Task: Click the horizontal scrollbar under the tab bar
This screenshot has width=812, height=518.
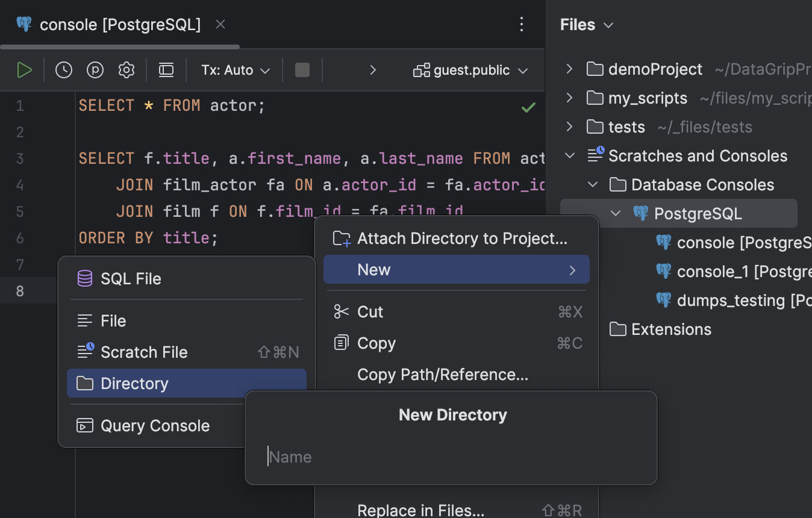Action: pyautogui.click(x=119, y=46)
